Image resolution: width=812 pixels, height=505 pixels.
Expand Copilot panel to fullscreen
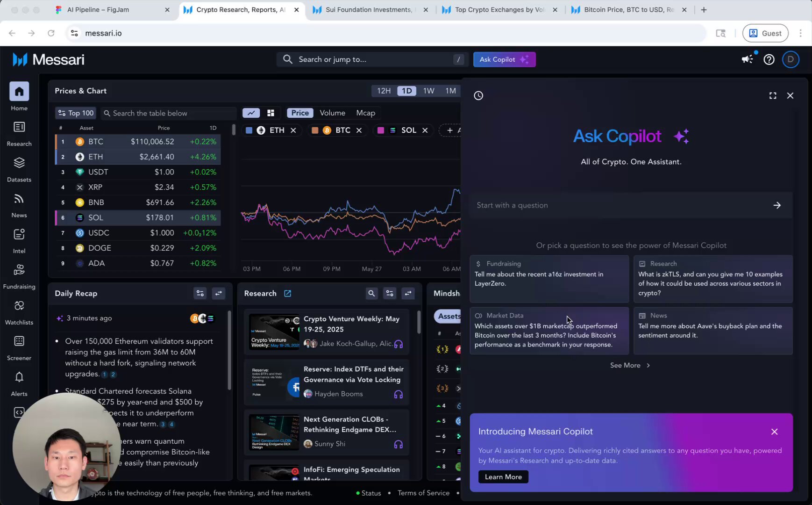(773, 95)
